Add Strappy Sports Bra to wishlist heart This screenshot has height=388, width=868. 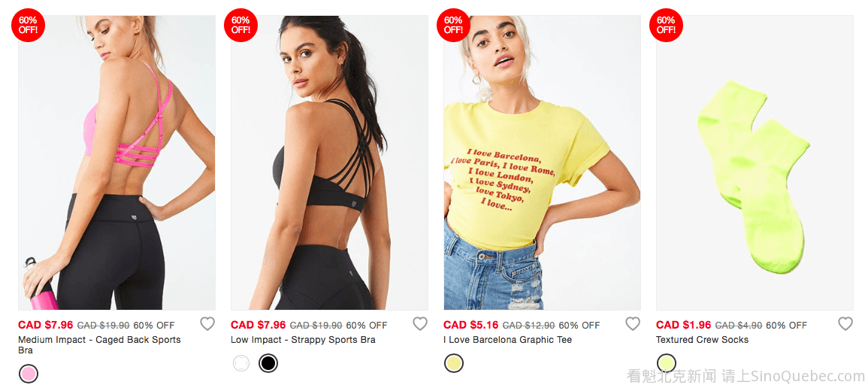pyautogui.click(x=420, y=324)
